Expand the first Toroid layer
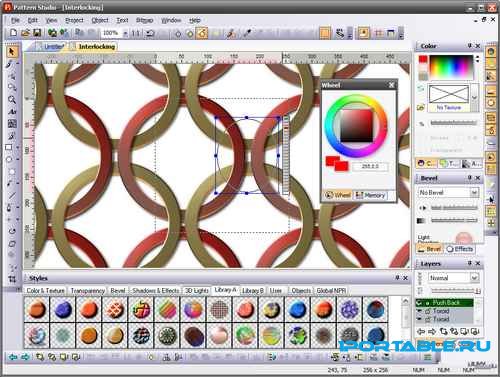 420,311
